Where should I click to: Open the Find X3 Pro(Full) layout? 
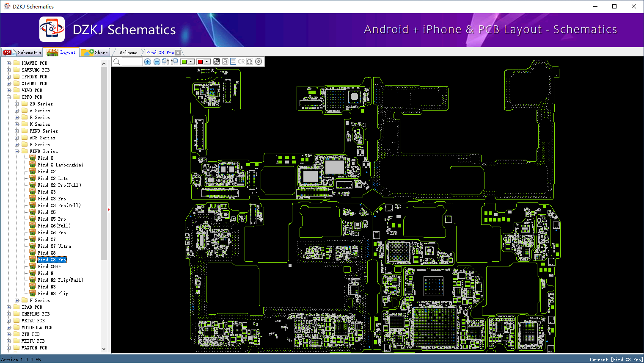pos(59,205)
